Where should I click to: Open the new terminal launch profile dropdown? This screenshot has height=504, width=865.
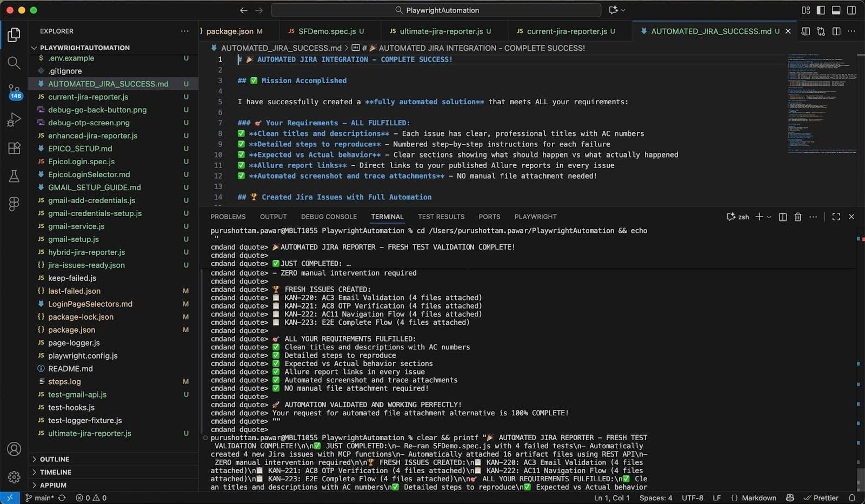click(x=769, y=217)
